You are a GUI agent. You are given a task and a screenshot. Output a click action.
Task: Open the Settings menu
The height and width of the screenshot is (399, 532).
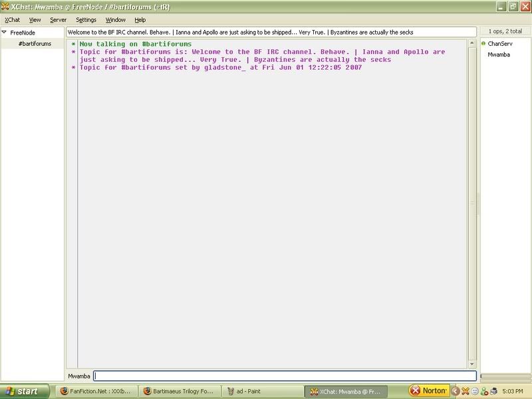point(86,20)
